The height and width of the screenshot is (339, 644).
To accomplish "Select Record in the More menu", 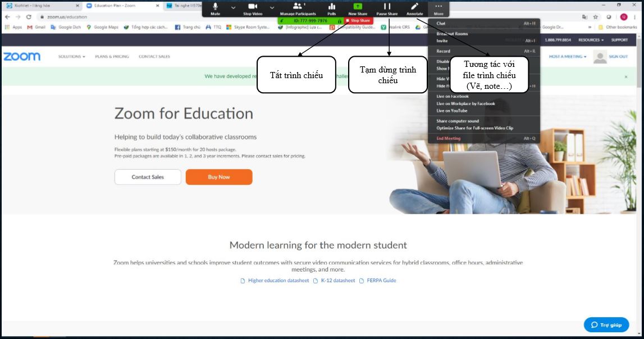I will click(x=444, y=51).
